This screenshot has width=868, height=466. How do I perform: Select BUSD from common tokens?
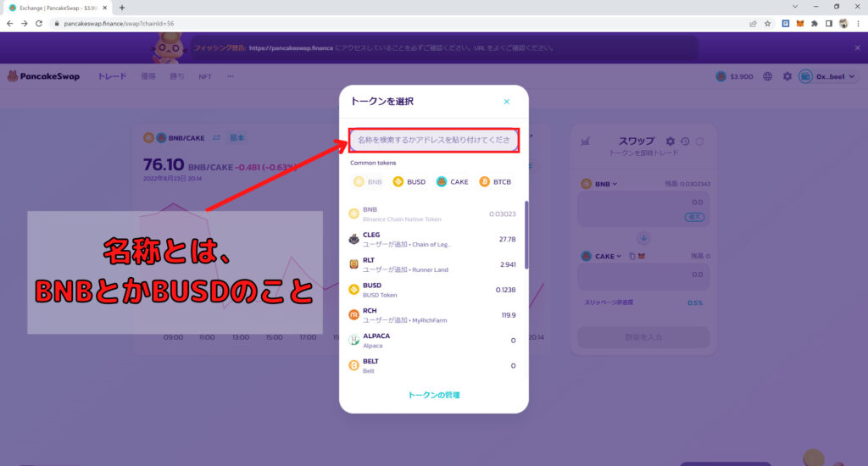(409, 181)
